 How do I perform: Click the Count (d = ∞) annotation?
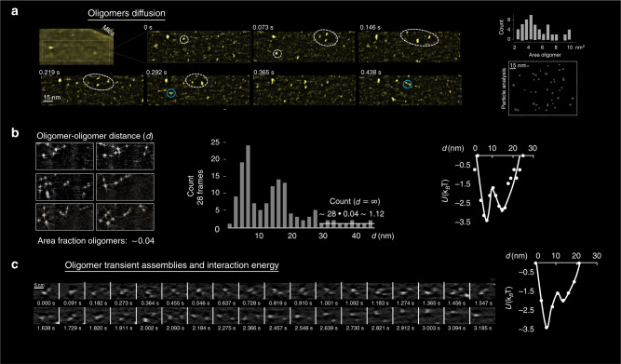[x=355, y=201]
